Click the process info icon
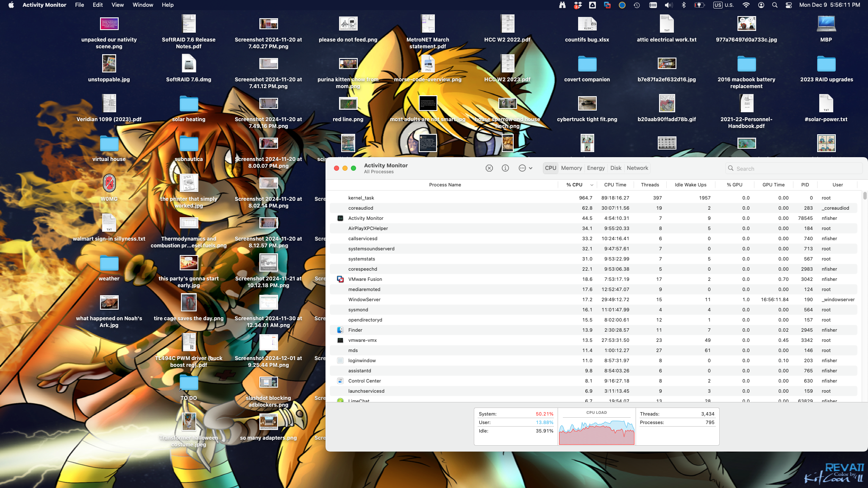This screenshot has height=488, width=868. pos(505,168)
